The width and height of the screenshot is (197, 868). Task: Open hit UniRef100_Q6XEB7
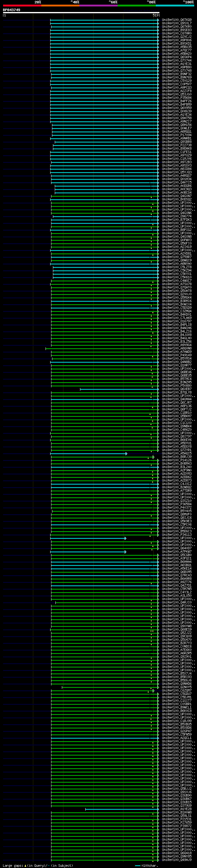(x=177, y=389)
